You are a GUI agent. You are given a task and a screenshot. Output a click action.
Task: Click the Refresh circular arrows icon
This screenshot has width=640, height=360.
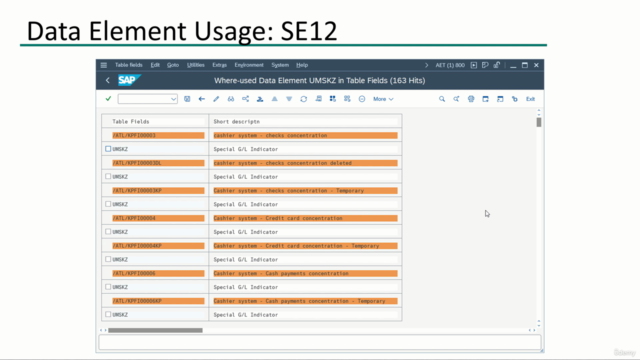[304, 99]
